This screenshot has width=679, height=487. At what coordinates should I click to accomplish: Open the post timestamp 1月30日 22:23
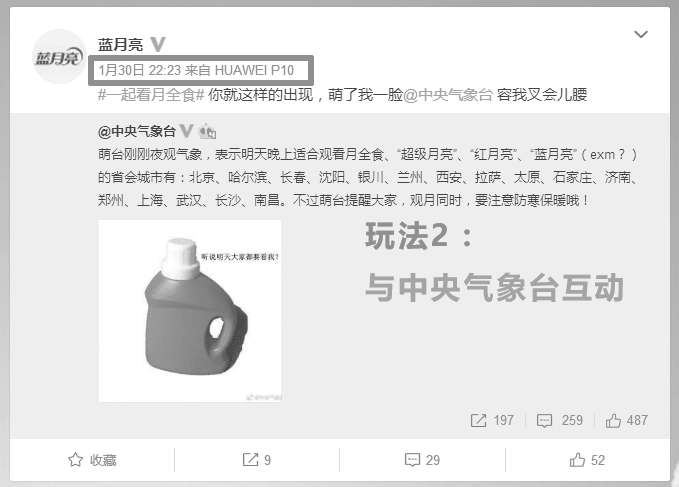tap(139, 70)
